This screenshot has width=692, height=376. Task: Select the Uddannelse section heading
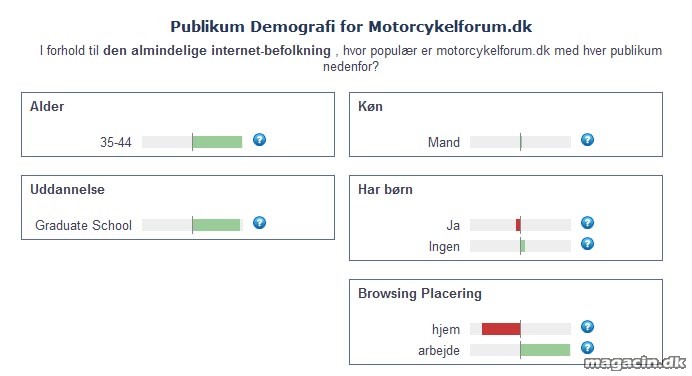(x=68, y=189)
